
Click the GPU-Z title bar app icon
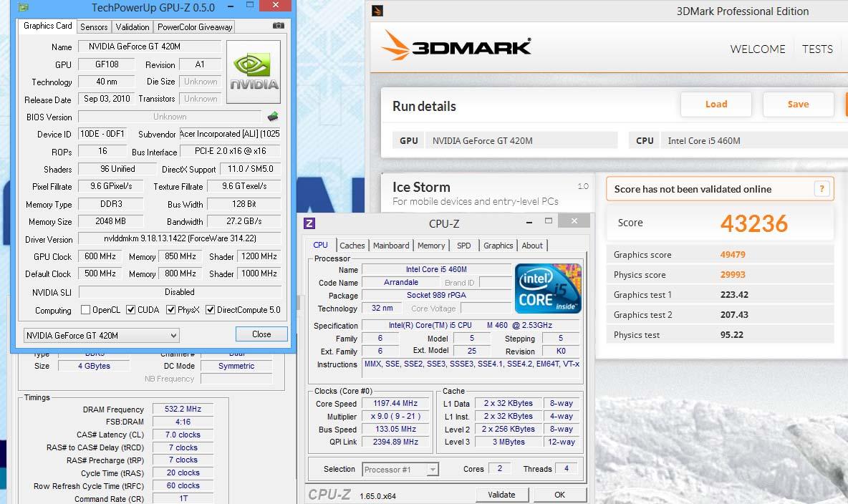(x=23, y=7)
